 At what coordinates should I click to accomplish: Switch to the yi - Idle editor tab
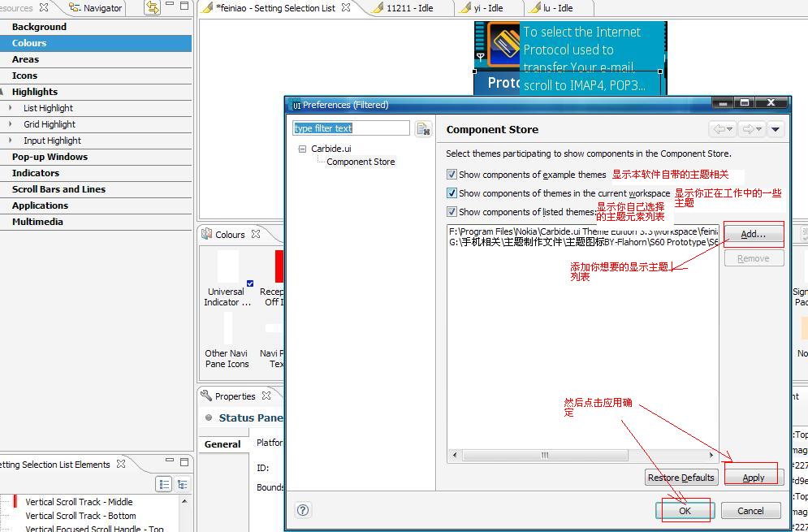tap(488, 8)
